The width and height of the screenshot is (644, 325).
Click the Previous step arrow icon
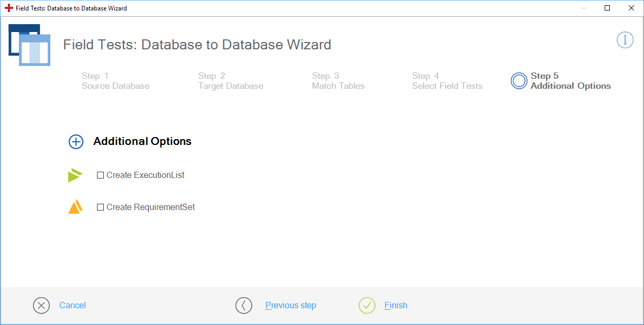click(x=244, y=306)
